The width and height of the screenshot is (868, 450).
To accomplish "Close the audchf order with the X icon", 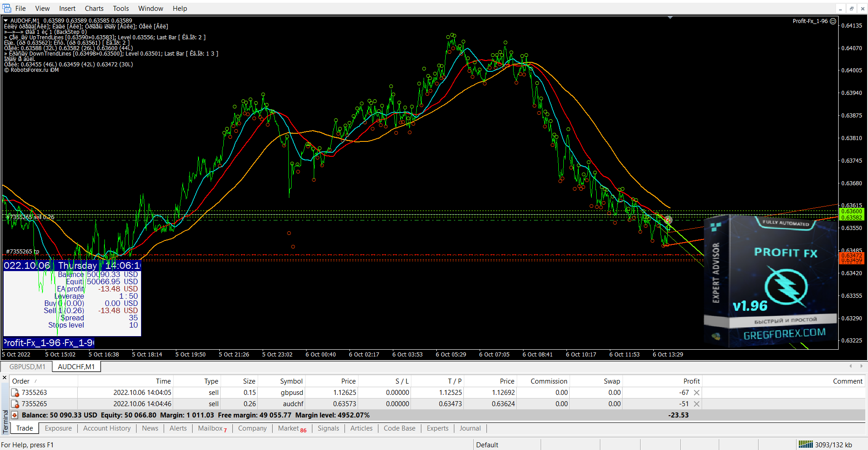I will 697,404.
